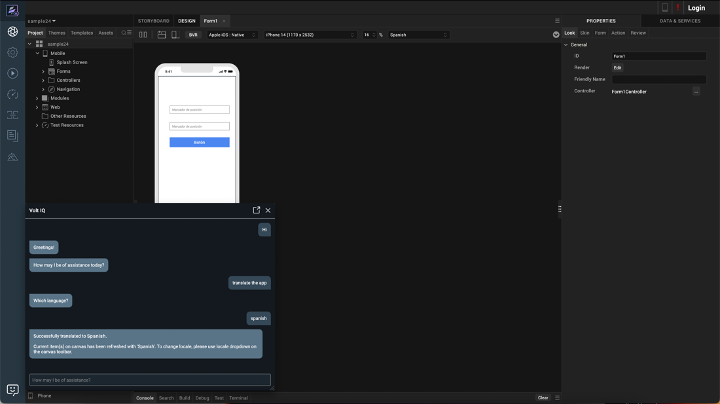Expand the Navigation tree node
This screenshot has height=404, width=720.
click(x=43, y=89)
